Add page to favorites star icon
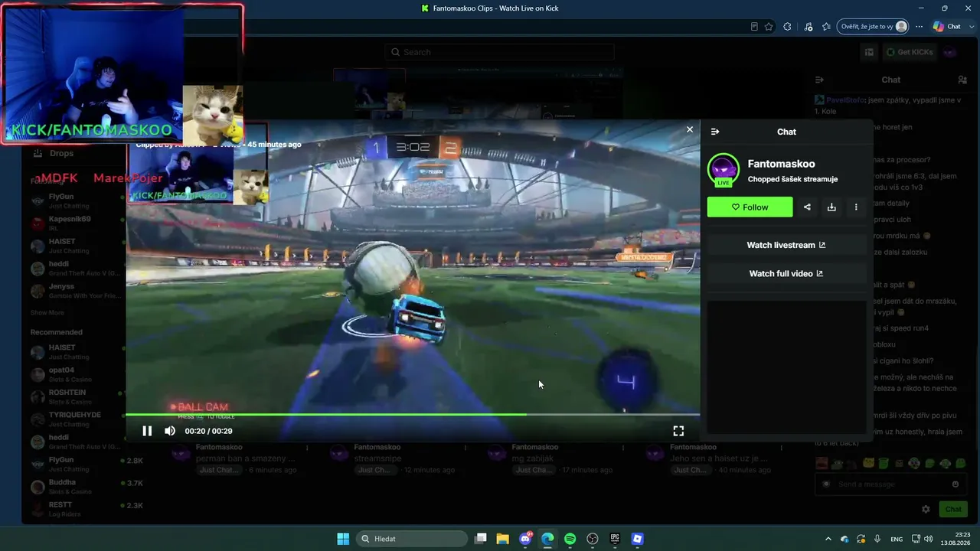 pos(769,27)
